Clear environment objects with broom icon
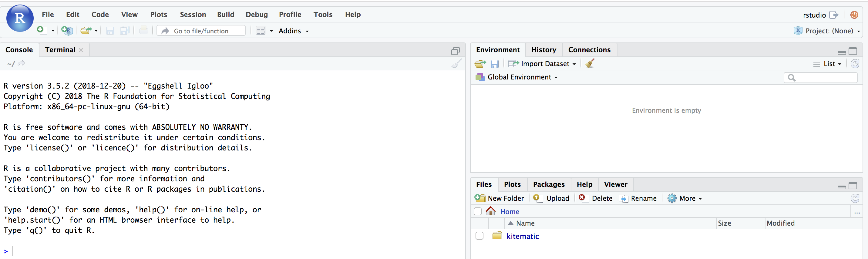This screenshot has width=868, height=259. click(590, 63)
